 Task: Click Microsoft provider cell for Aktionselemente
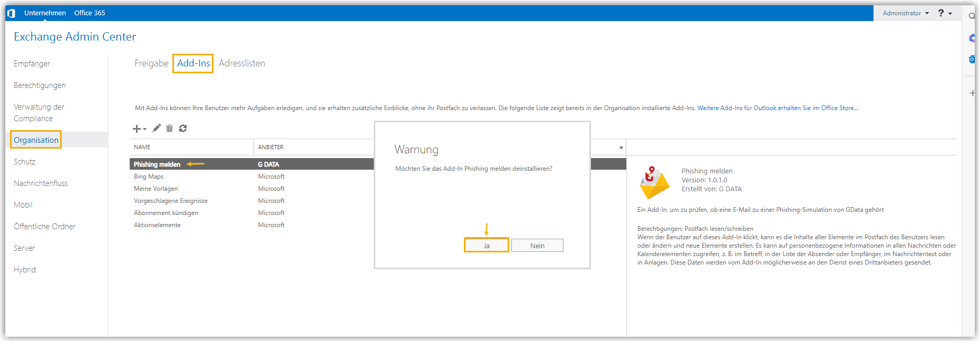point(271,225)
